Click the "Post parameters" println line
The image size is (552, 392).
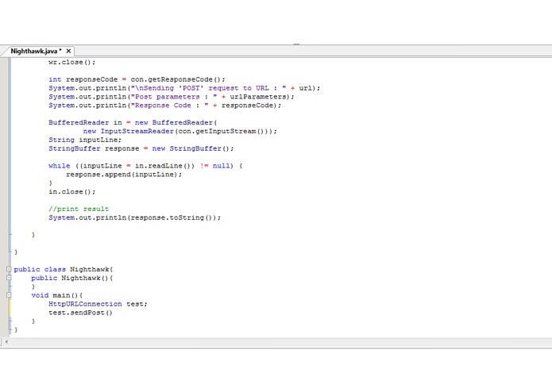point(172,97)
